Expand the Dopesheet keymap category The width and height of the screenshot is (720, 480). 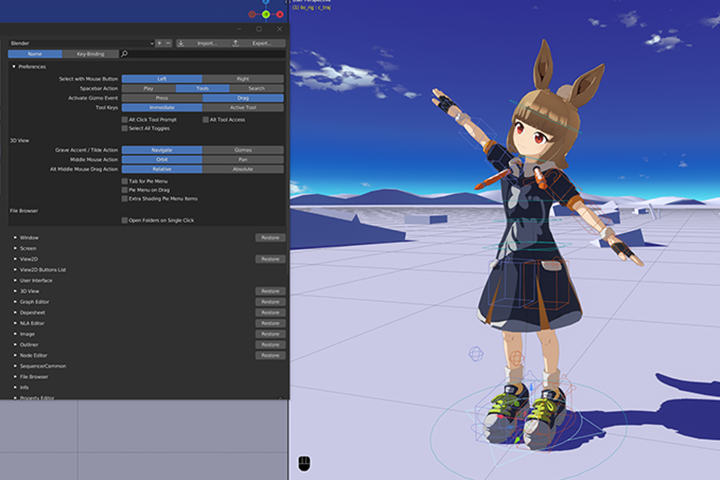pyautogui.click(x=15, y=312)
